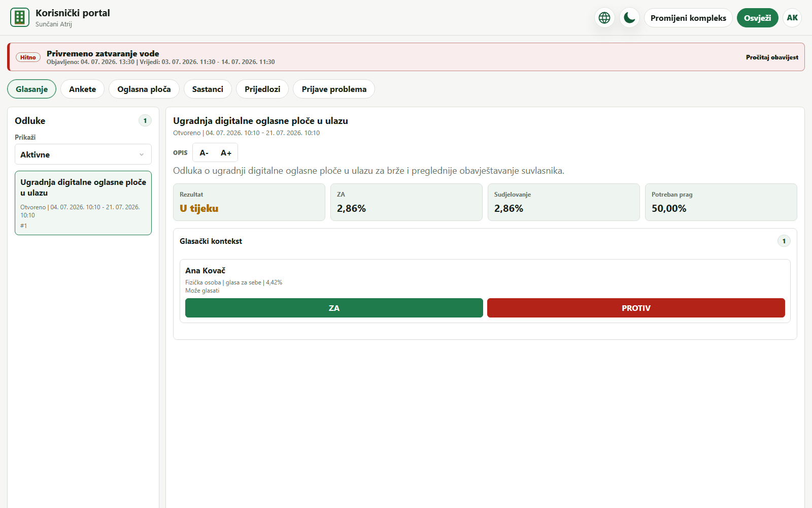This screenshot has height=508, width=812.
Task: Click the Glasački kontekst count badge
Action: 784,241
